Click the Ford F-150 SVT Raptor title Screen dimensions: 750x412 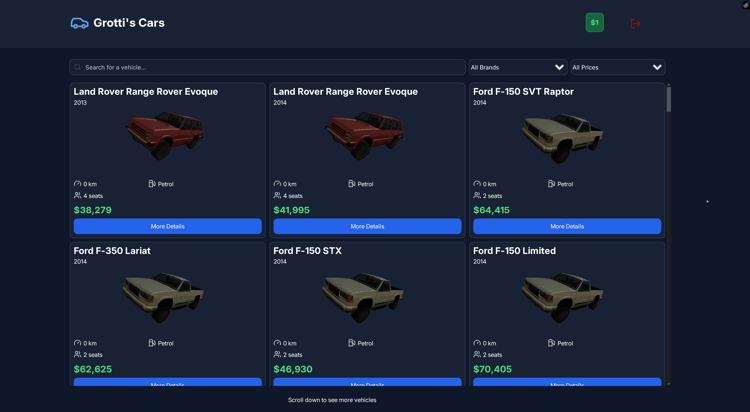[523, 92]
